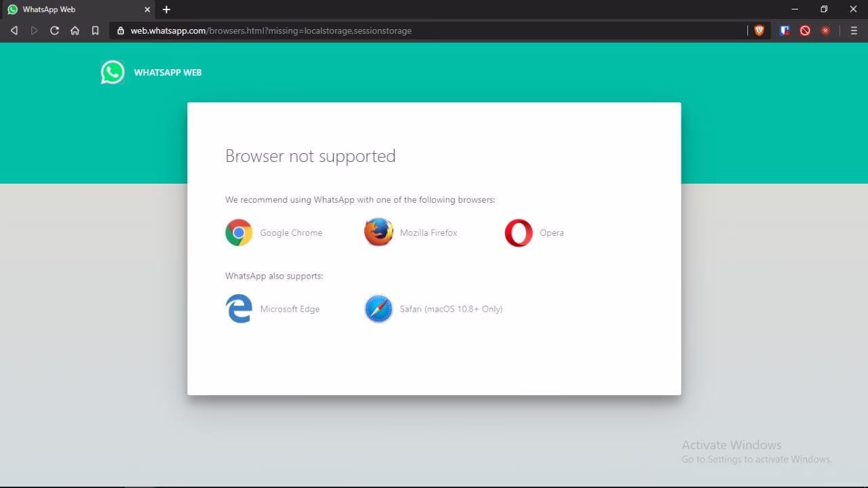Choose the Mozilla Firefox browser link
The width and height of the screenshot is (868, 488).
[428, 232]
